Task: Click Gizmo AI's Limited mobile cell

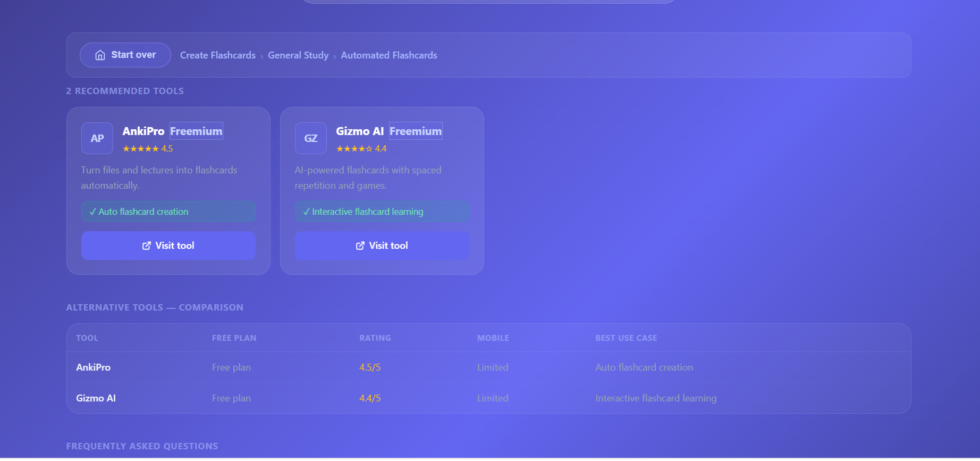Action: 493,398
